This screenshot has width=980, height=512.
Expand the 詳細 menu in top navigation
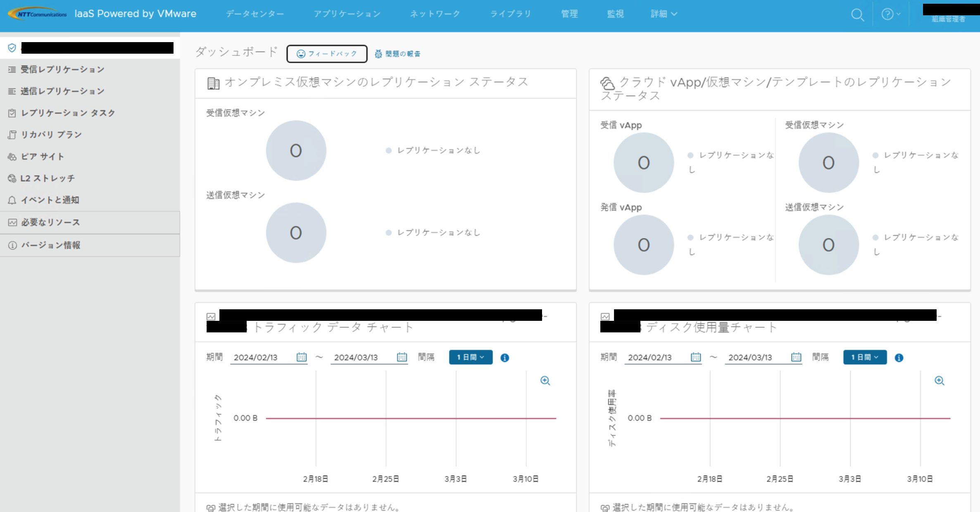(x=664, y=14)
